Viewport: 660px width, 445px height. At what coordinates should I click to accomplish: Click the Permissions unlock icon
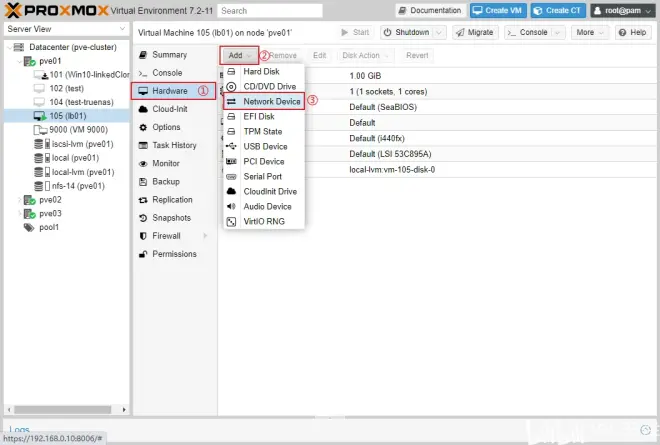pyautogui.click(x=143, y=254)
